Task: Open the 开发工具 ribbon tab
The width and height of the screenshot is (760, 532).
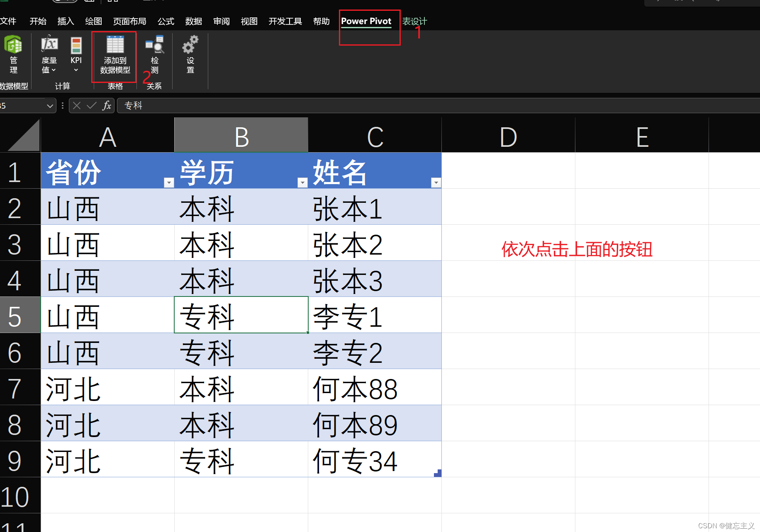Action: [x=285, y=21]
